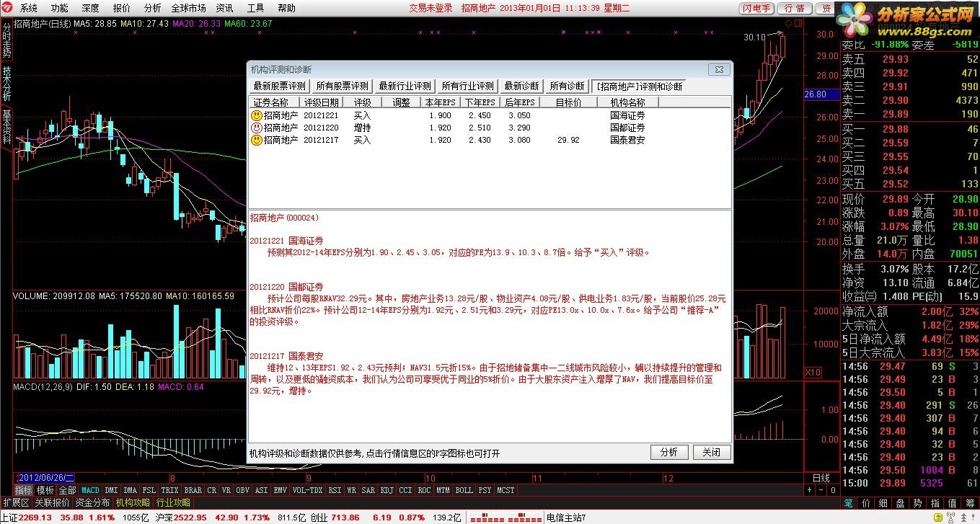The image size is (980, 524).
Task: Click the double-up arrow icon in status bar
Action: [x=963, y=518]
